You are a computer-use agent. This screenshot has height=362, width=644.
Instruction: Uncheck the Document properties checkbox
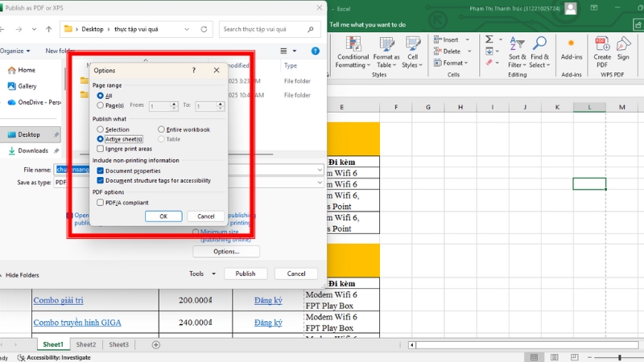[x=101, y=171]
